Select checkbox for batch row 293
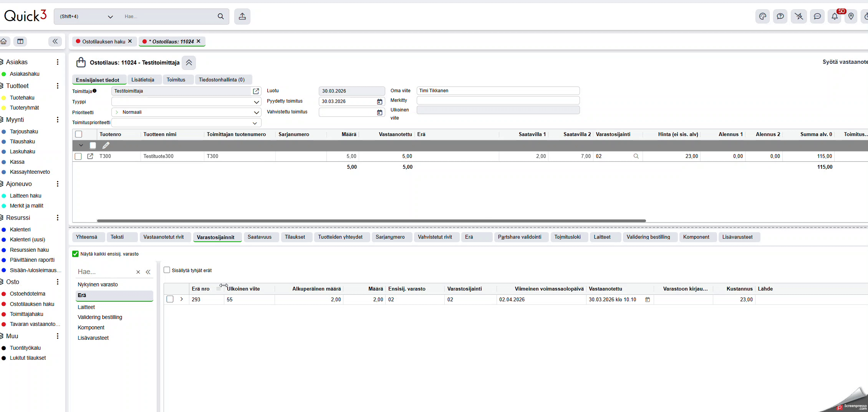Viewport: 868px width, 412px height. pyautogui.click(x=170, y=299)
